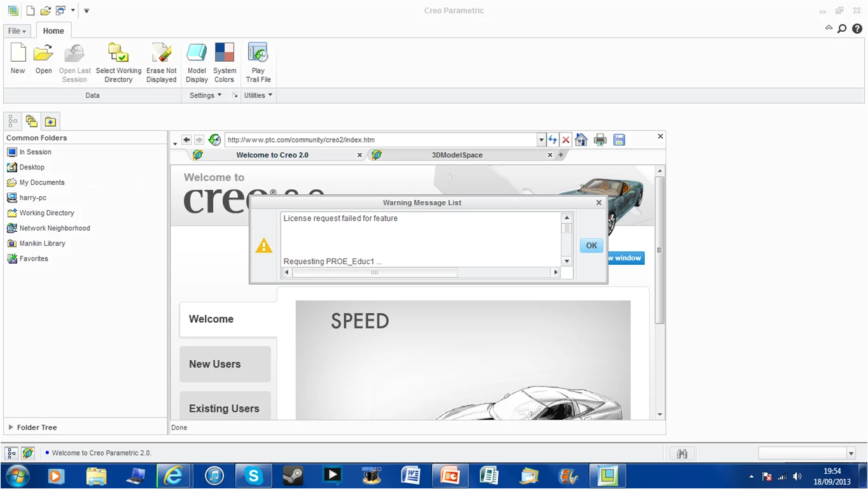The height and width of the screenshot is (489, 868).
Task: Click quick access New document icon
Action: coord(30,11)
